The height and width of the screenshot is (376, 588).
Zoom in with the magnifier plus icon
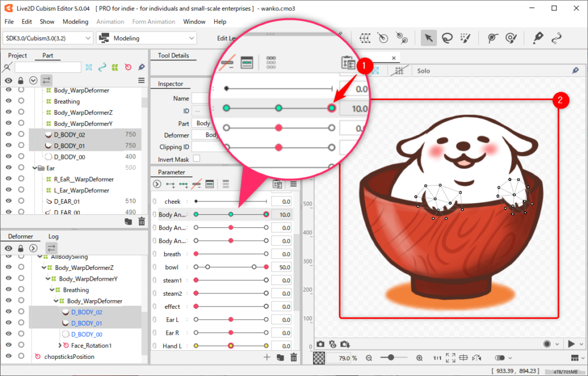419,358
